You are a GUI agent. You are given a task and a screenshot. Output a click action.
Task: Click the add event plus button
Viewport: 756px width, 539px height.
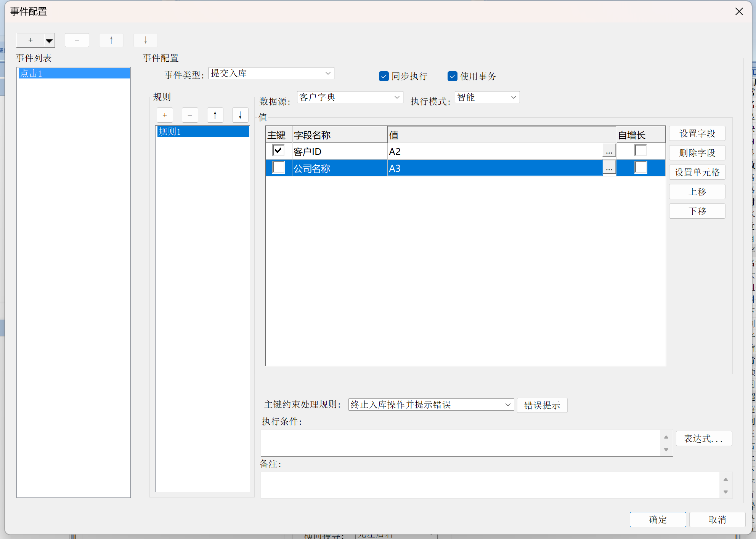(30, 40)
